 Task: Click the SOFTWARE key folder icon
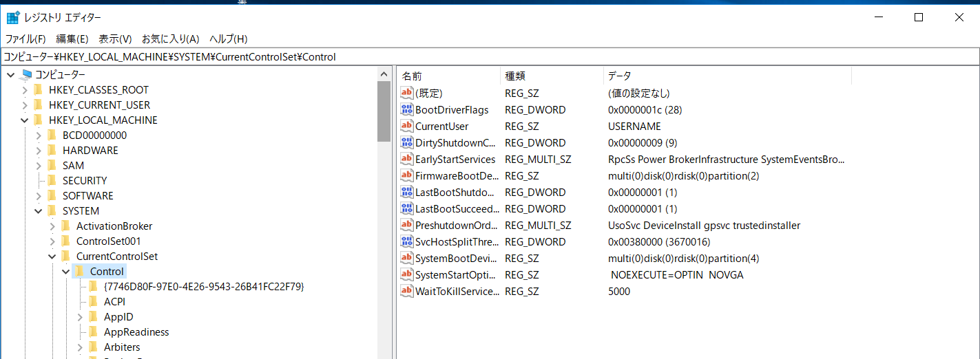[52, 196]
